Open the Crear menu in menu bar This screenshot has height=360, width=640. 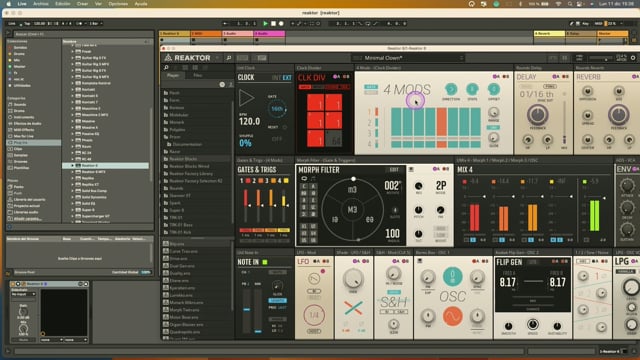click(x=82, y=4)
